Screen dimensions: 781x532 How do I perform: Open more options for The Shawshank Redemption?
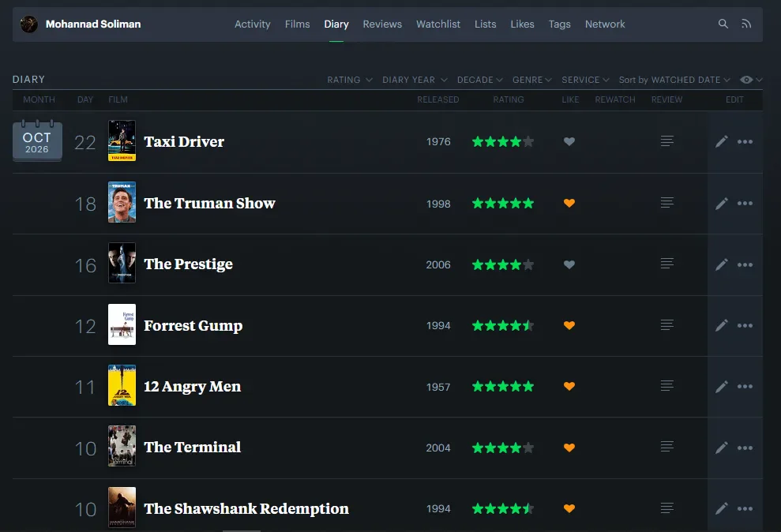(x=745, y=508)
